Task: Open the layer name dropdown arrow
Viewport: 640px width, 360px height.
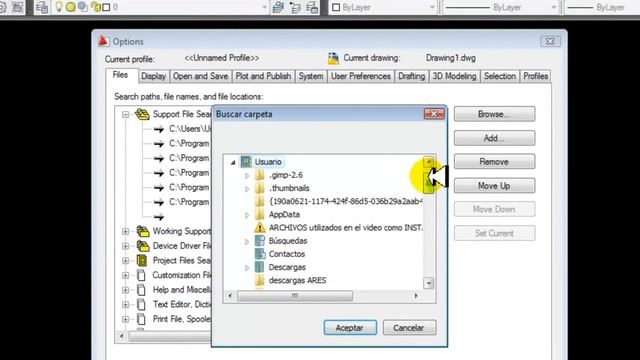Action: click(x=264, y=7)
